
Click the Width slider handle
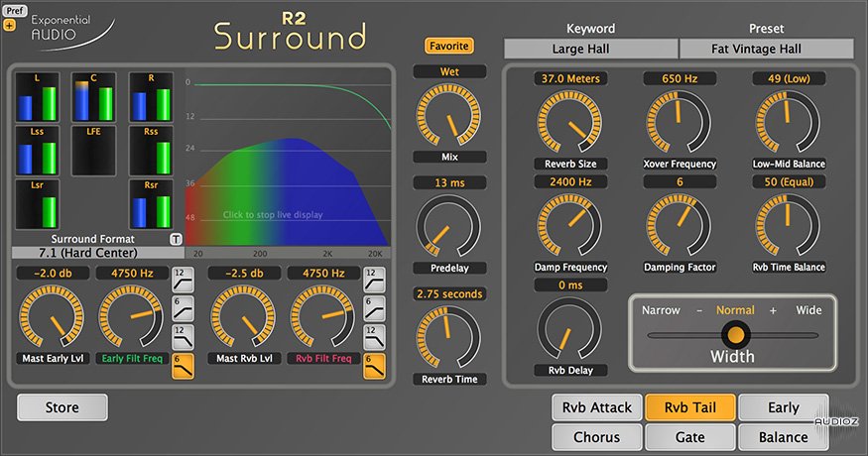tap(736, 335)
